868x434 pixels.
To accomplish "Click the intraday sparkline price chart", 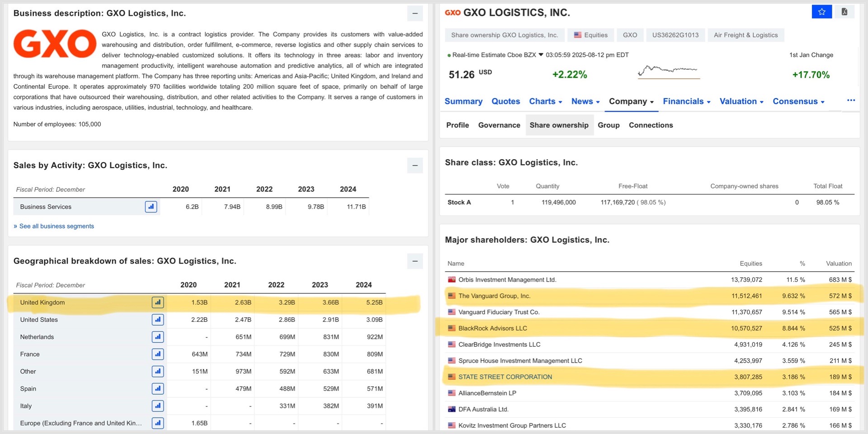I will coord(668,71).
